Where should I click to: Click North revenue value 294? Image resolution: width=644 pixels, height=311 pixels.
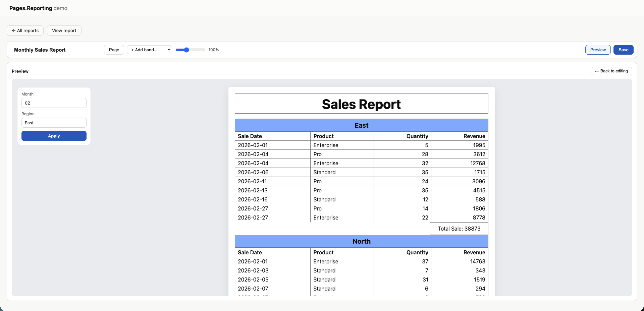pos(460,289)
